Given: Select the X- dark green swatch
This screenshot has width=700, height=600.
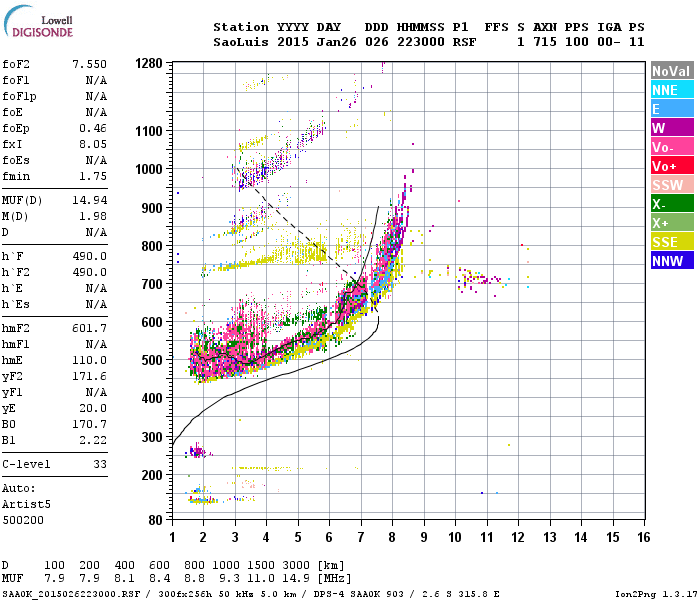Looking at the screenshot, I should (x=672, y=204).
